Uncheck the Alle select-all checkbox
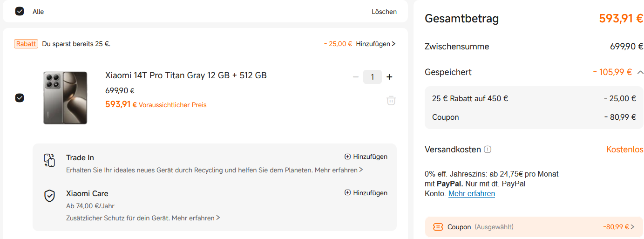The image size is (644, 239). coord(20,11)
